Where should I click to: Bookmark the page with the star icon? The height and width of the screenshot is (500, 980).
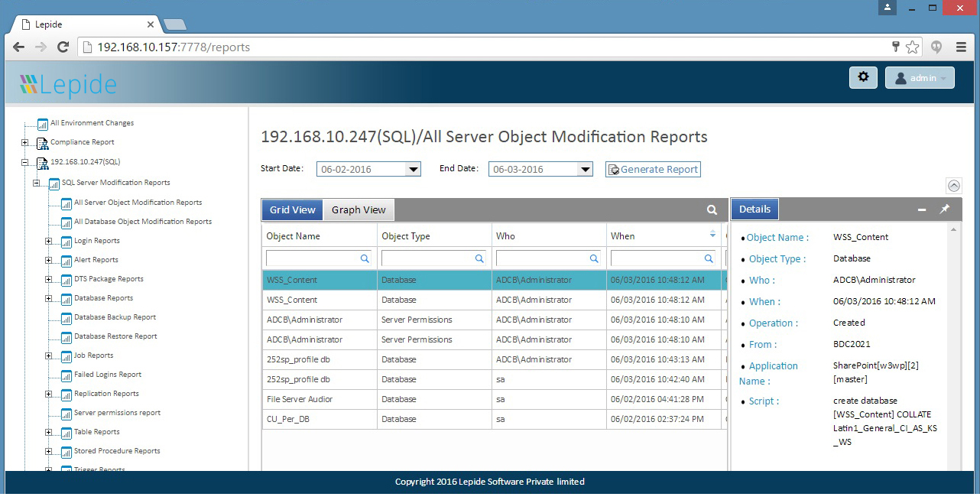click(912, 47)
